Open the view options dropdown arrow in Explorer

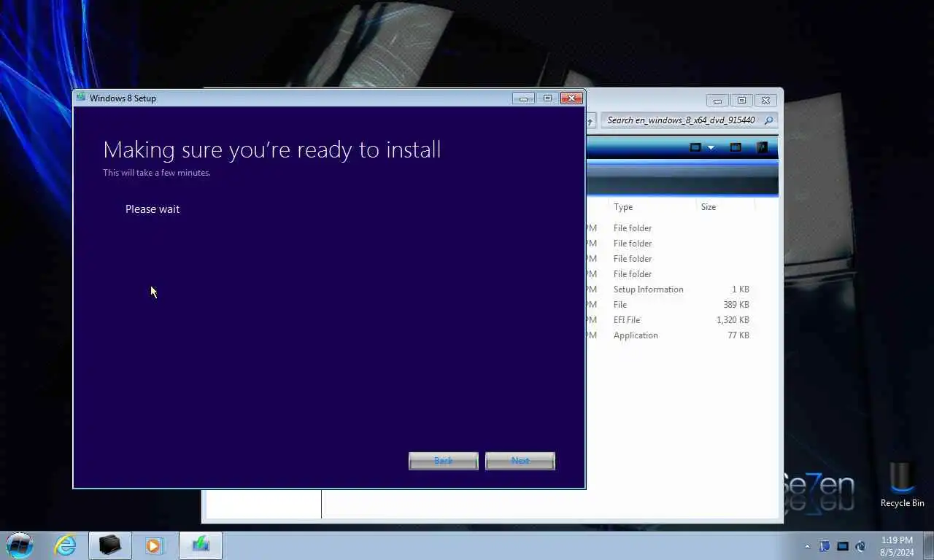[x=711, y=147]
